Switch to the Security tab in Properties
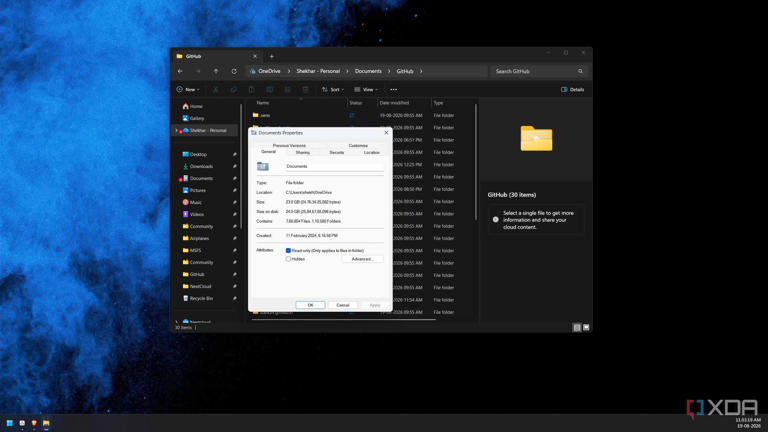 pyautogui.click(x=337, y=152)
